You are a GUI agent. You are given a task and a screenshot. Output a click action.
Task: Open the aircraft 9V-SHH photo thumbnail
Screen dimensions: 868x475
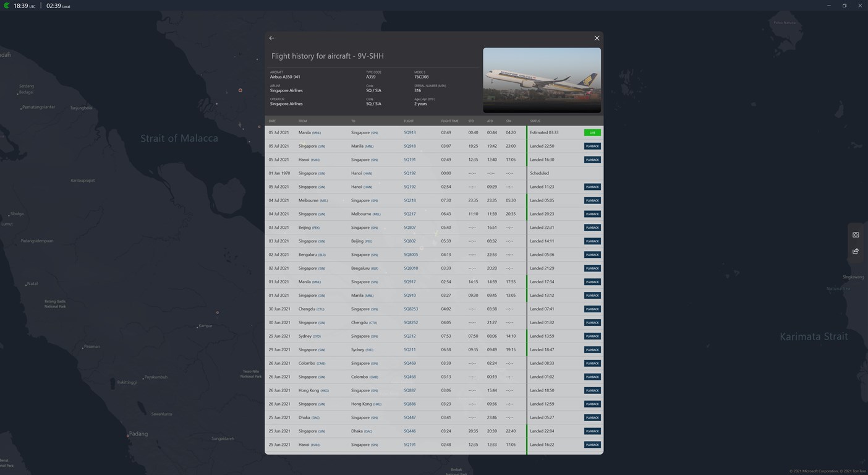[x=542, y=80]
